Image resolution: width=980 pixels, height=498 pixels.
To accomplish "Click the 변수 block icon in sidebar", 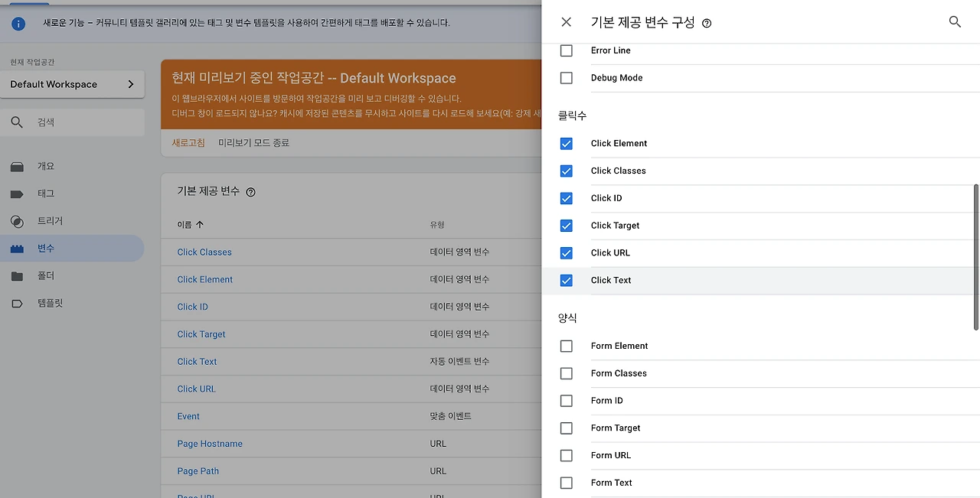I will tap(17, 249).
